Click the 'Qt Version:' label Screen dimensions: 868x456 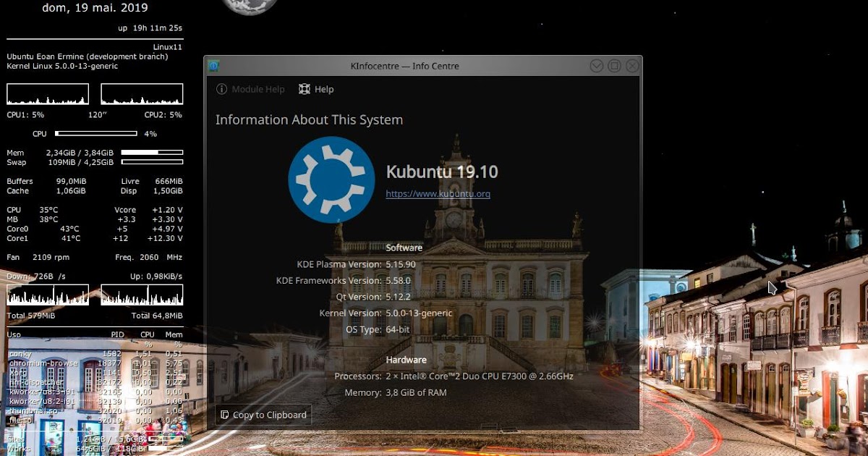tap(359, 297)
